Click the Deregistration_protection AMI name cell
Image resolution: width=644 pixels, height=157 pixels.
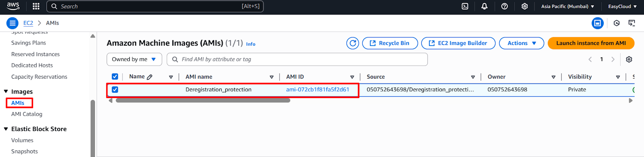[219, 90]
